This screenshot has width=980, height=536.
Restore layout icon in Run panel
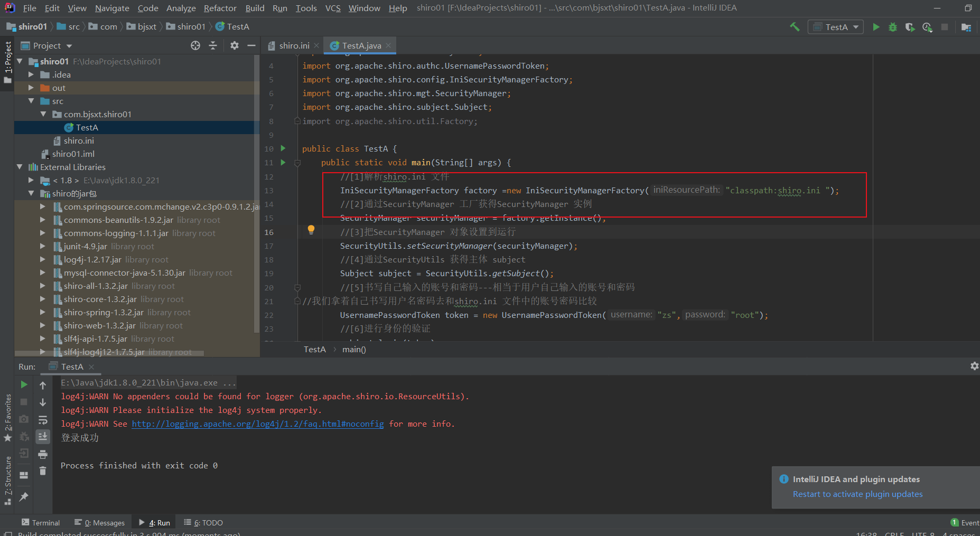pyautogui.click(x=24, y=475)
